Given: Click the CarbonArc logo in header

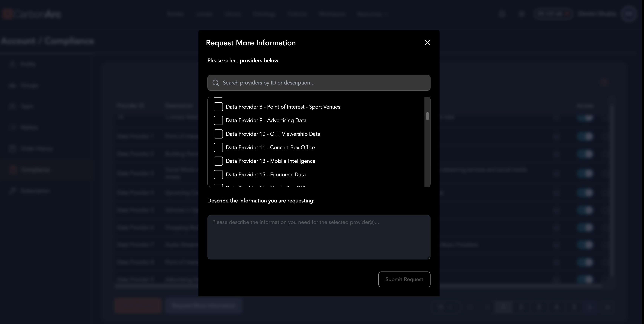Looking at the screenshot, I should click(x=32, y=14).
